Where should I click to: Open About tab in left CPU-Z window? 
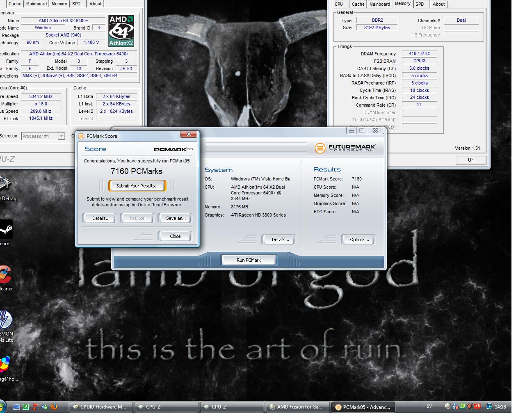pos(96,4)
